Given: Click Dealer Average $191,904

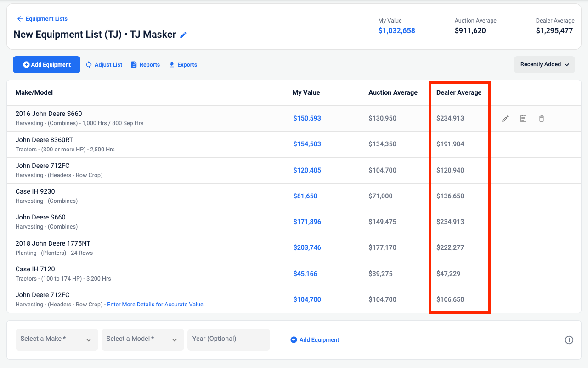Looking at the screenshot, I should click(x=450, y=144).
